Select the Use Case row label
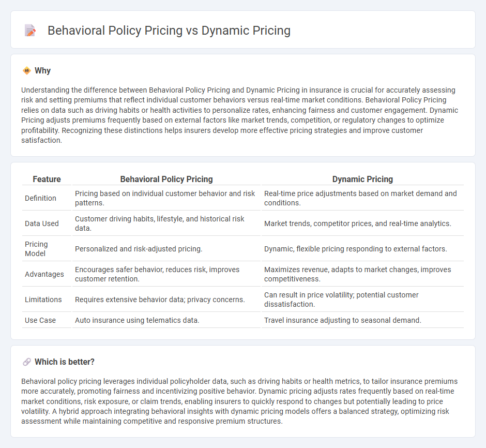Viewport: 486px width, 448px height. click(40, 320)
